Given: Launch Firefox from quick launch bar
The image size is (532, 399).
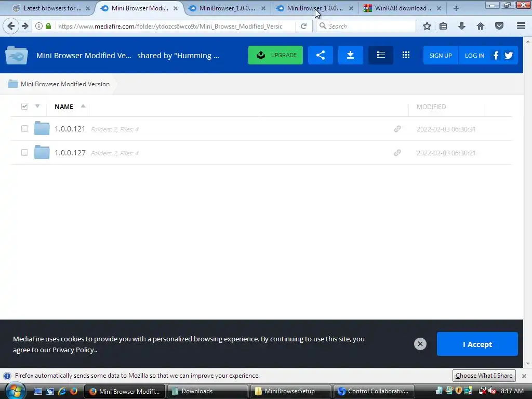Looking at the screenshot, I should [74, 391].
